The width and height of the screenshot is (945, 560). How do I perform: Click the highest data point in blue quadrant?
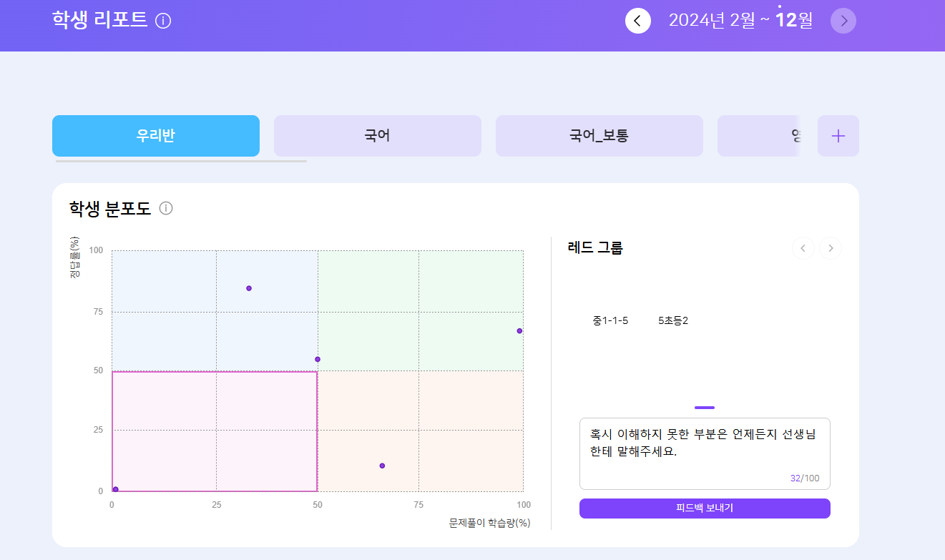(x=249, y=288)
